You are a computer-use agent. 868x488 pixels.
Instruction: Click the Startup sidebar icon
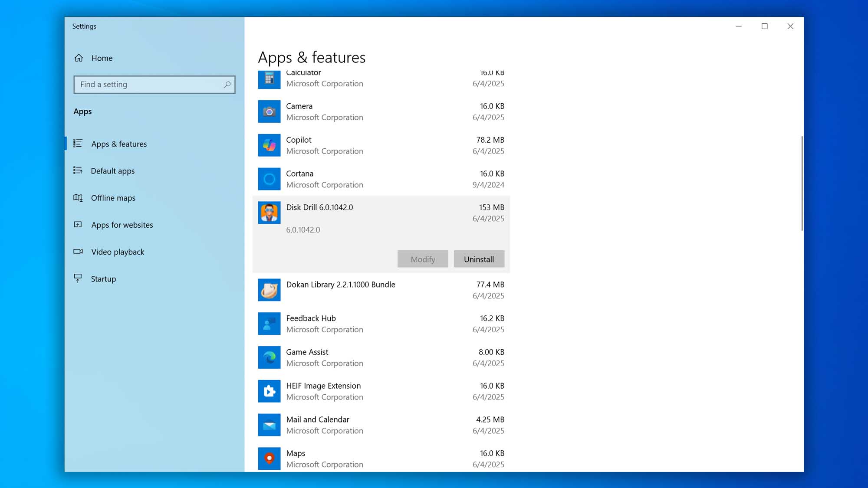click(x=78, y=278)
